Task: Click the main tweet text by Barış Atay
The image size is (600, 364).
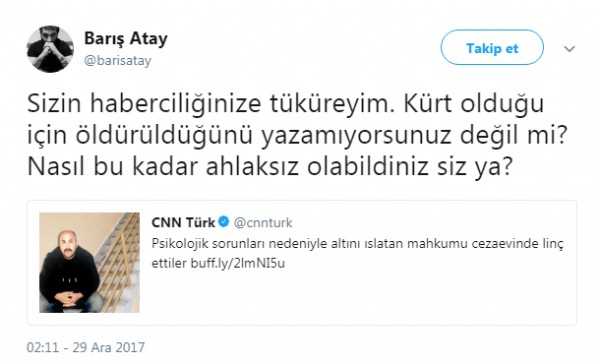Action: coord(297,135)
